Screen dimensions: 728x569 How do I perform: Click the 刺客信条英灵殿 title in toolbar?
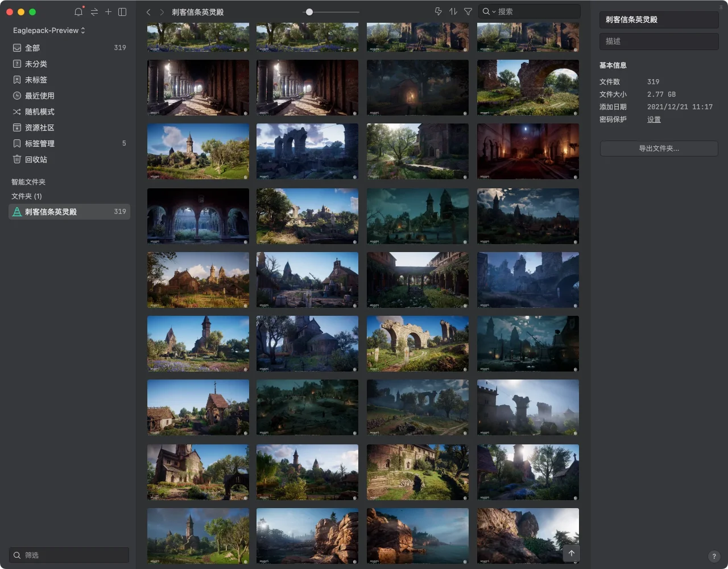pos(198,12)
